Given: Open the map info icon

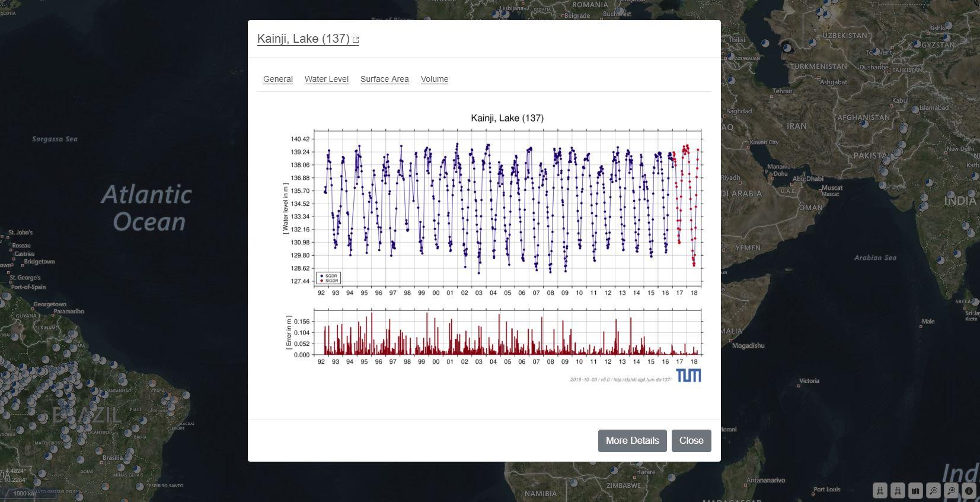Looking at the screenshot, I should [969, 491].
